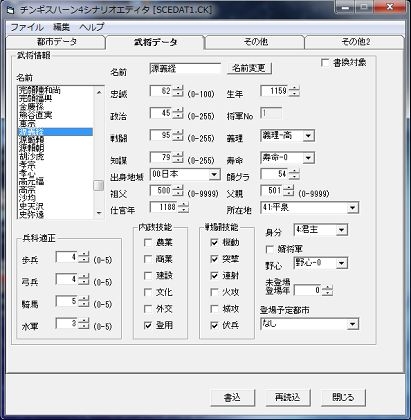Screen dimensions: 411x420
Task: Click the 忠誠 value field
Action: [162, 91]
